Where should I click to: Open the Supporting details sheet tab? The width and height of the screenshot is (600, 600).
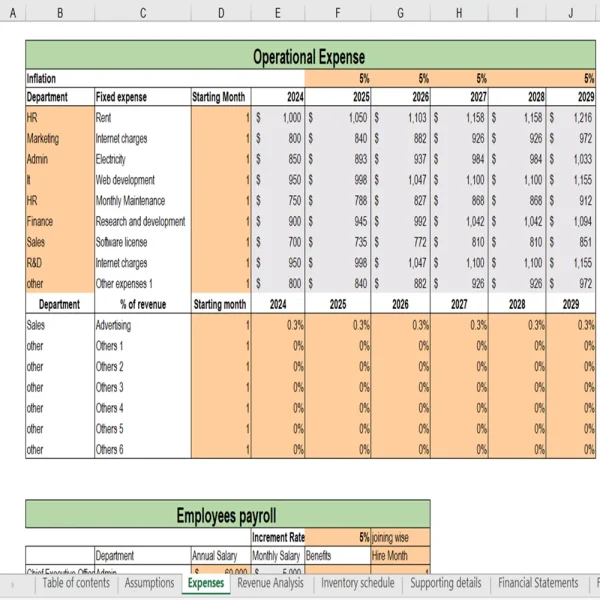click(446, 583)
